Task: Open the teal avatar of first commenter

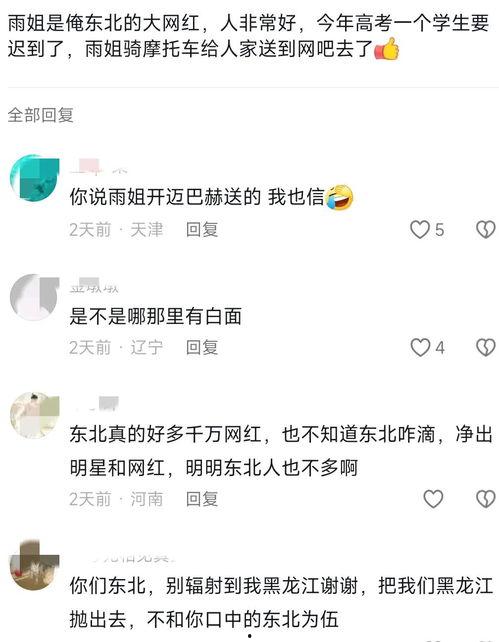Action: pos(34,179)
